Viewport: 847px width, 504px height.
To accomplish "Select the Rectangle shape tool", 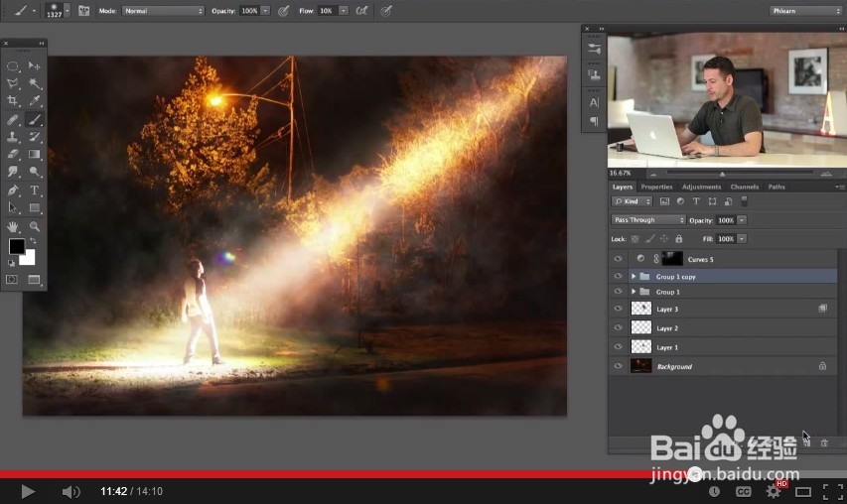I will pyautogui.click(x=35, y=207).
